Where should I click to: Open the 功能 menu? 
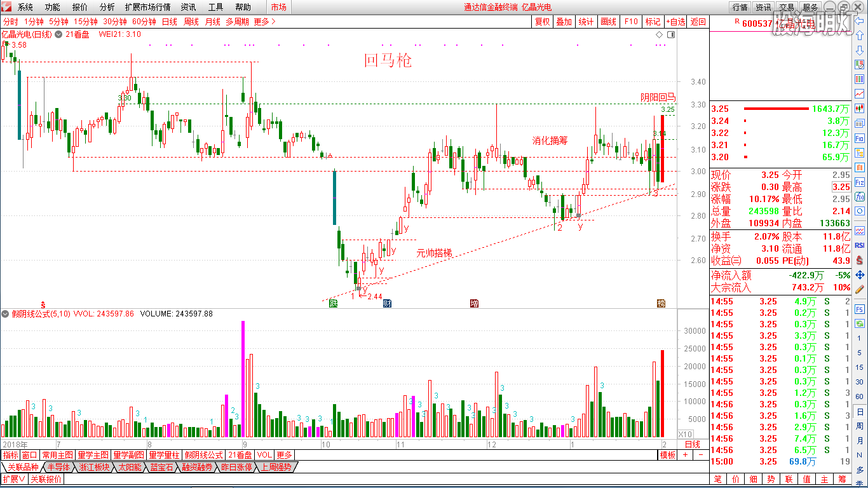click(x=53, y=7)
